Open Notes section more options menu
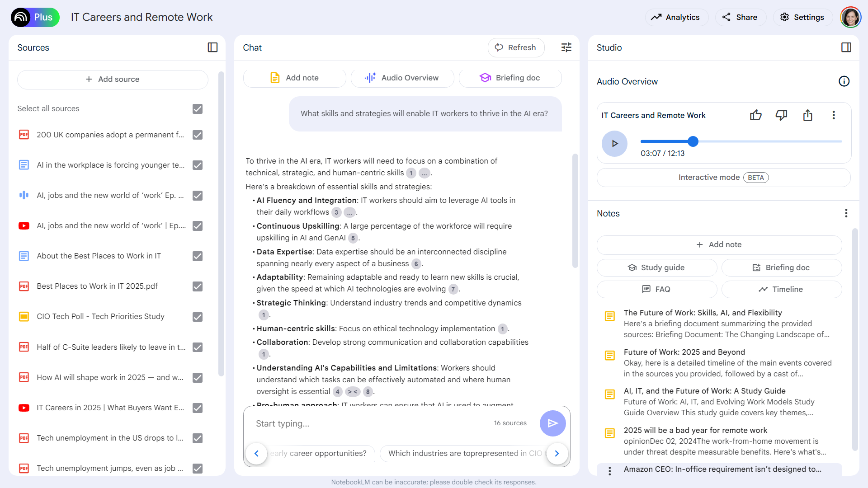The width and height of the screenshot is (868, 488). point(846,213)
